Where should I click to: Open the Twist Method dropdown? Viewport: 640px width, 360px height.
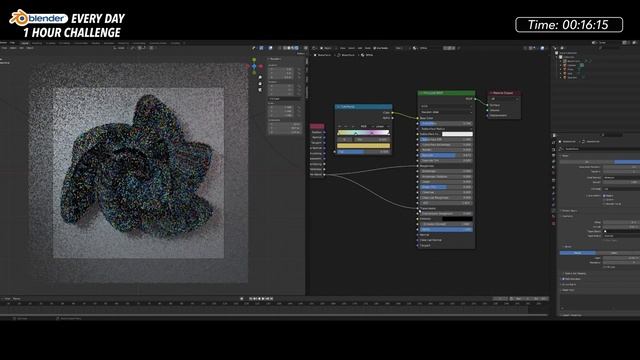[x=621, y=178]
